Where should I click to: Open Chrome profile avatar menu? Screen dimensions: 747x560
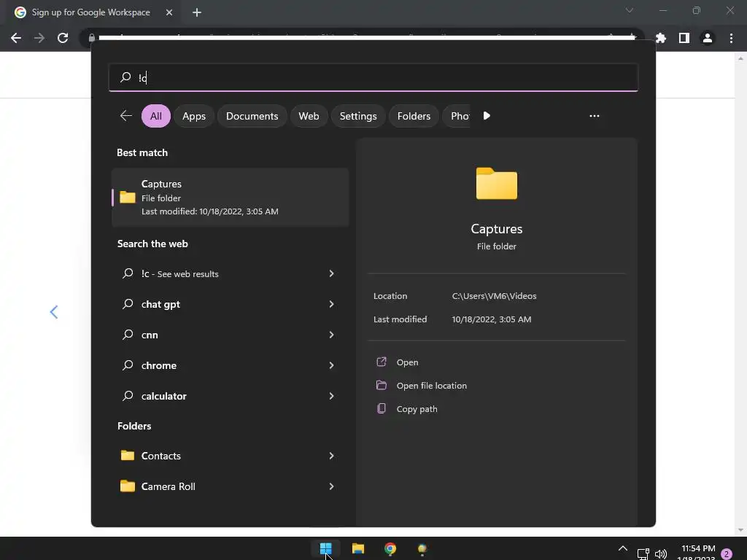pyautogui.click(x=708, y=38)
